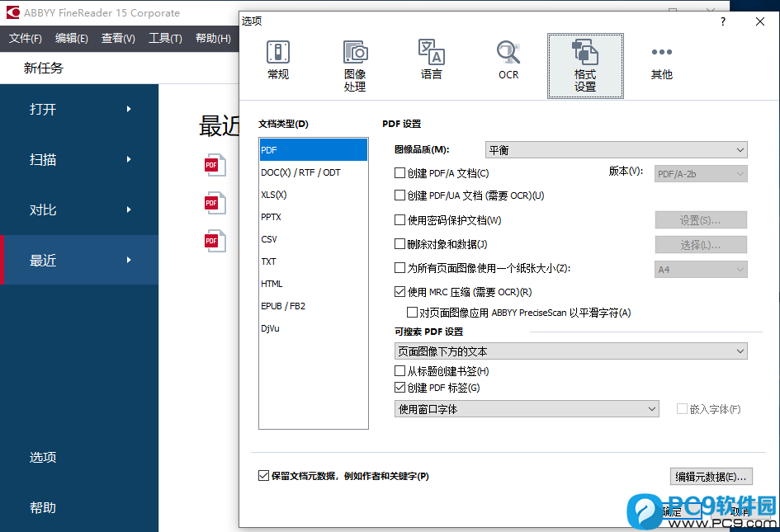Open the 语言 (Languages) options tab
This screenshot has width=780, height=532.
point(432,61)
